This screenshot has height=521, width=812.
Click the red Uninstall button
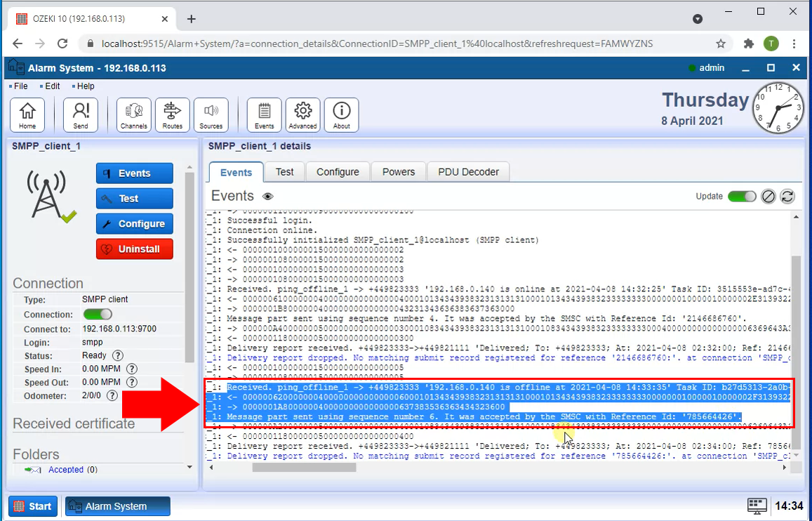click(x=135, y=249)
